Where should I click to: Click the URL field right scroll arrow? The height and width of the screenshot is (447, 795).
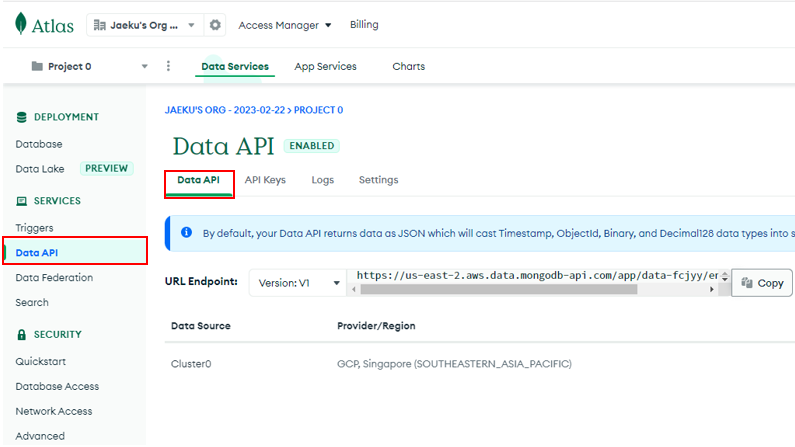712,289
